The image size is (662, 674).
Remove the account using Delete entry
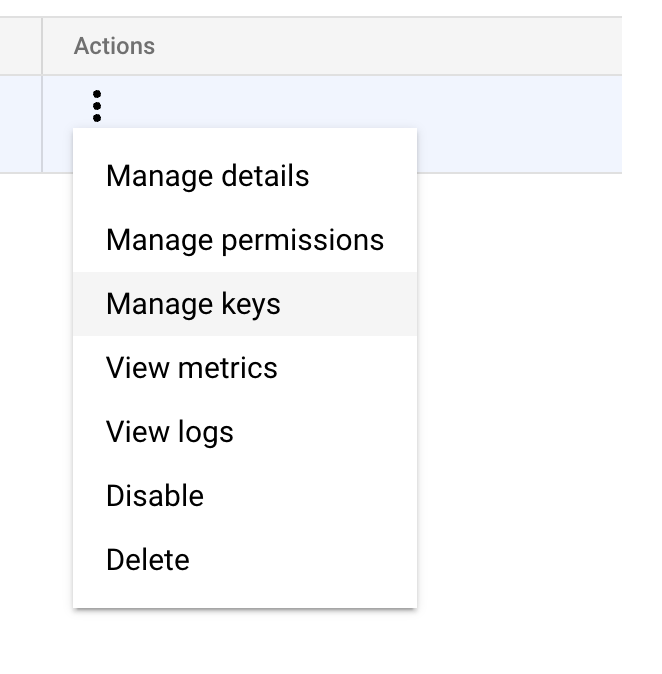147,560
